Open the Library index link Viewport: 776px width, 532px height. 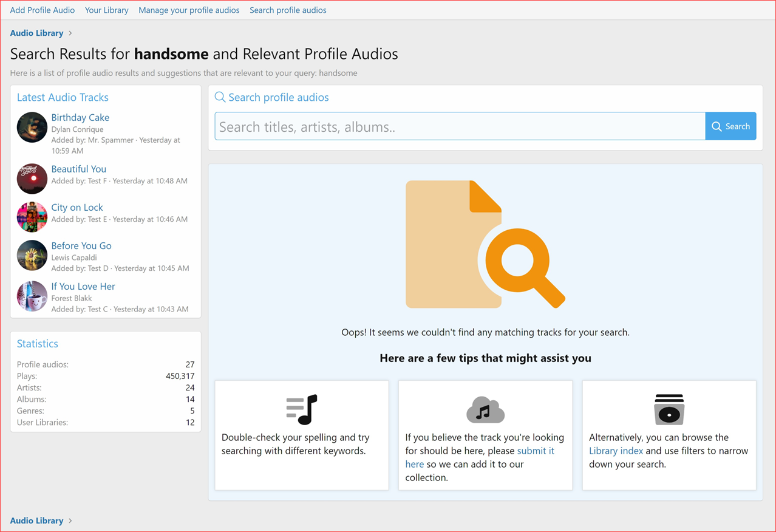pos(616,451)
